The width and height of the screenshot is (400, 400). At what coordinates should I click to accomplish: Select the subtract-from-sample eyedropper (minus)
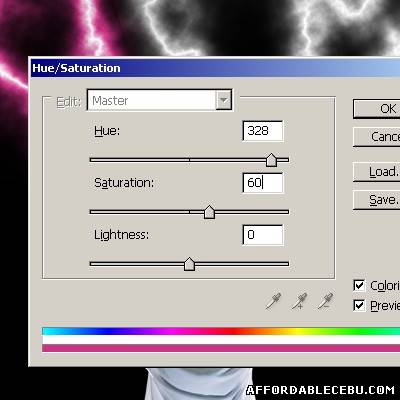click(325, 301)
